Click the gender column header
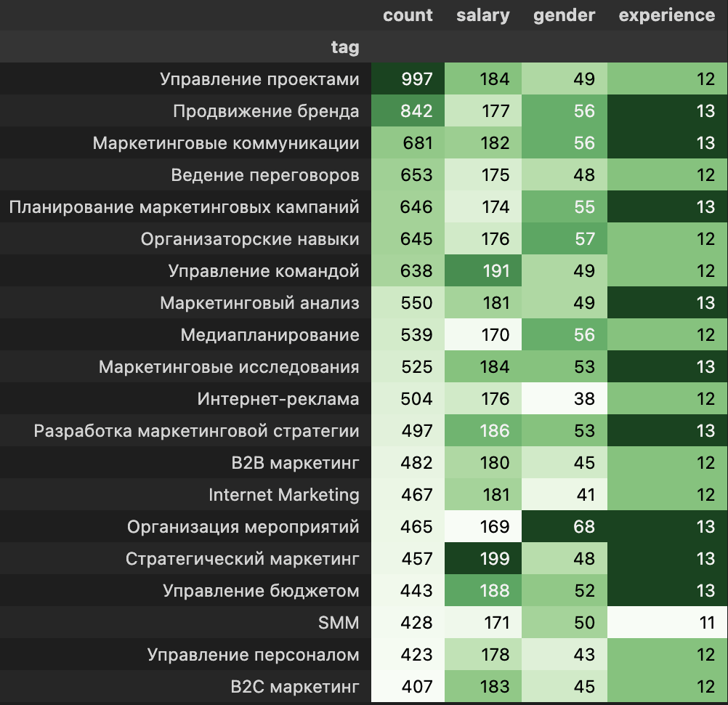 tap(564, 15)
